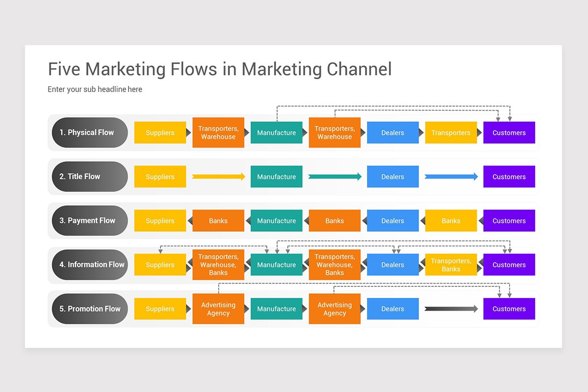588x392 pixels.
Task: Select the 'Advertising Agency' box between Manufacture and Dealers
Action: coord(335,309)
